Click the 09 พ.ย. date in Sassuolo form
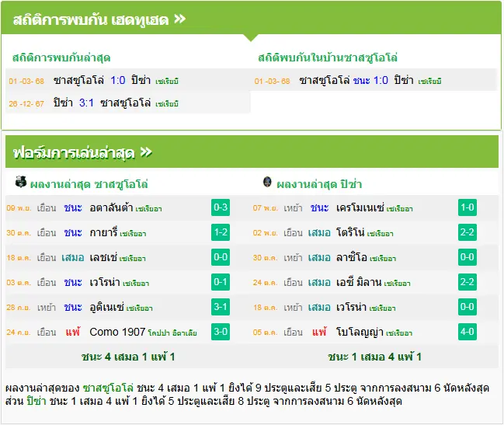 coord(19,208)
